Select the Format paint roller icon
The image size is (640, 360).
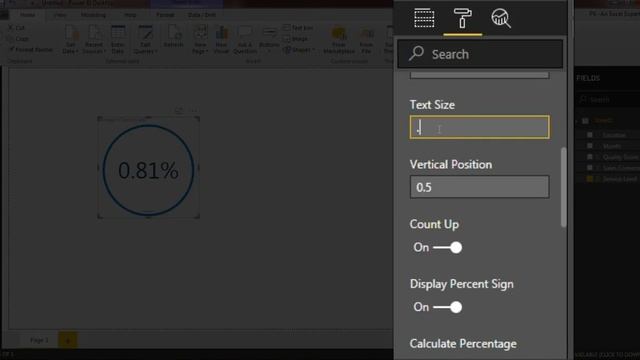click(462, 18)
